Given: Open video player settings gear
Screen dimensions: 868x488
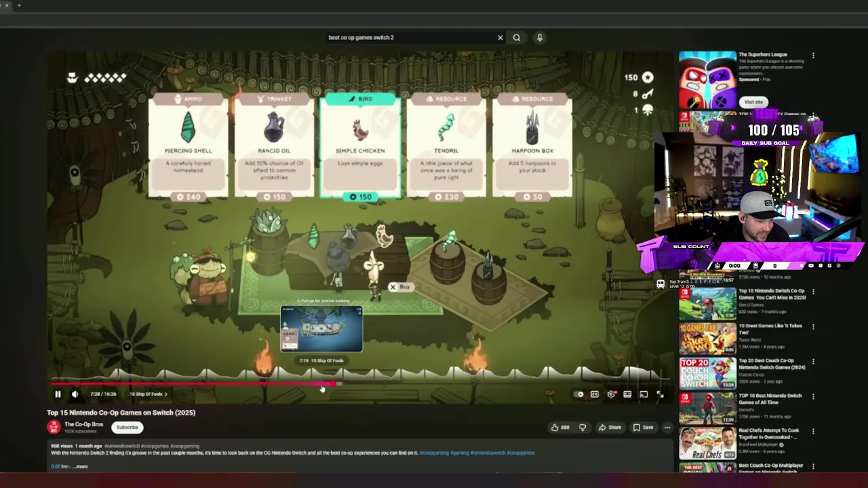Looking at the screenshot, I should click(611, 394).
